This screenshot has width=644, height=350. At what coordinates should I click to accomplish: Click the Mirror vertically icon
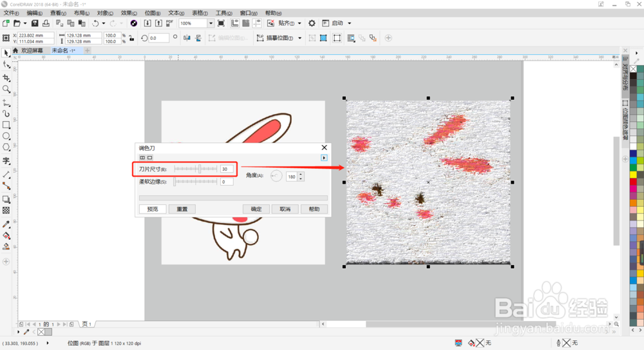[x=198, y=38]
